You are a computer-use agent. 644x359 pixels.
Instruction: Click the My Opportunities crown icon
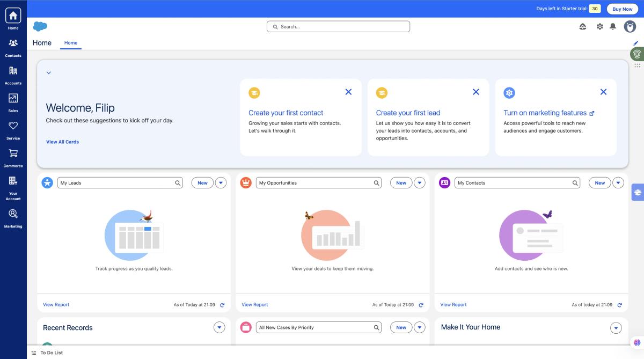[x=246, y=183]
